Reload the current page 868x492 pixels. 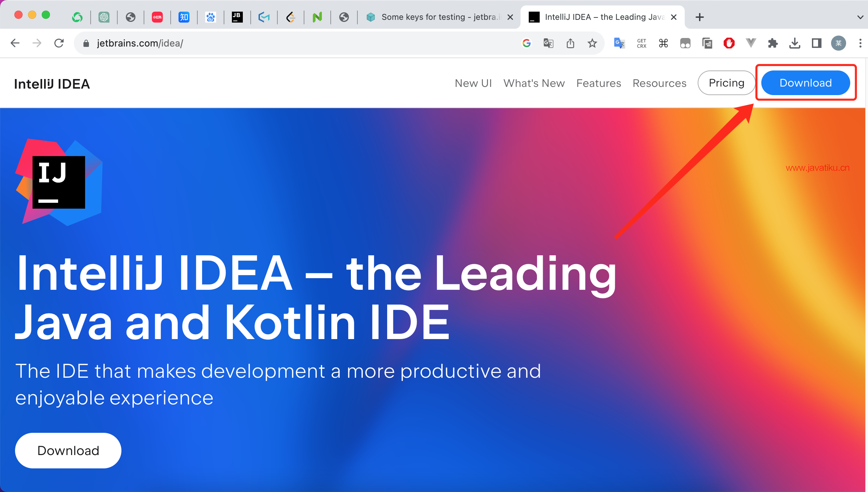(59, 43)
